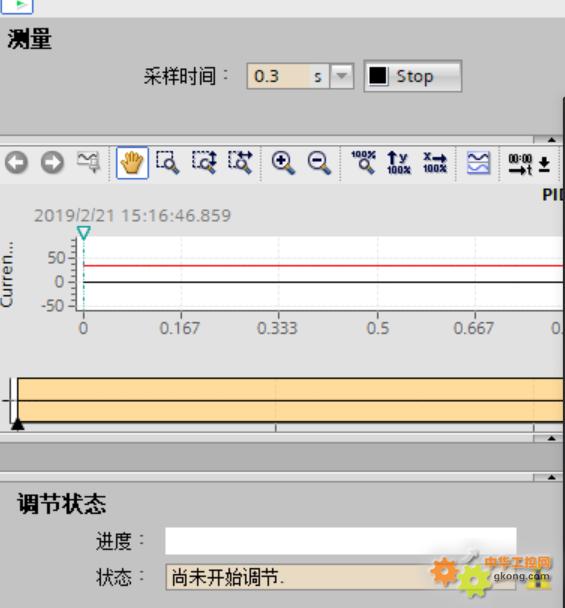Activate the horizontal zoom selection tool
565x608 pixels.
tap(240, 162)
